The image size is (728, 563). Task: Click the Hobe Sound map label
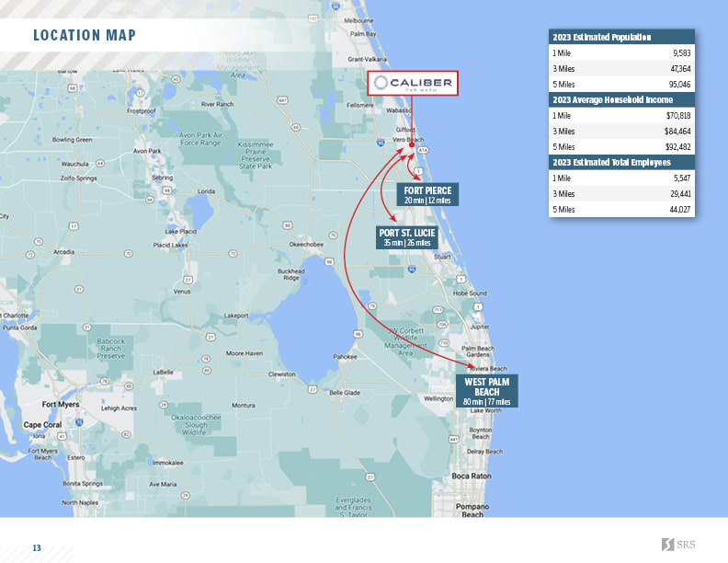coord(470,293)
